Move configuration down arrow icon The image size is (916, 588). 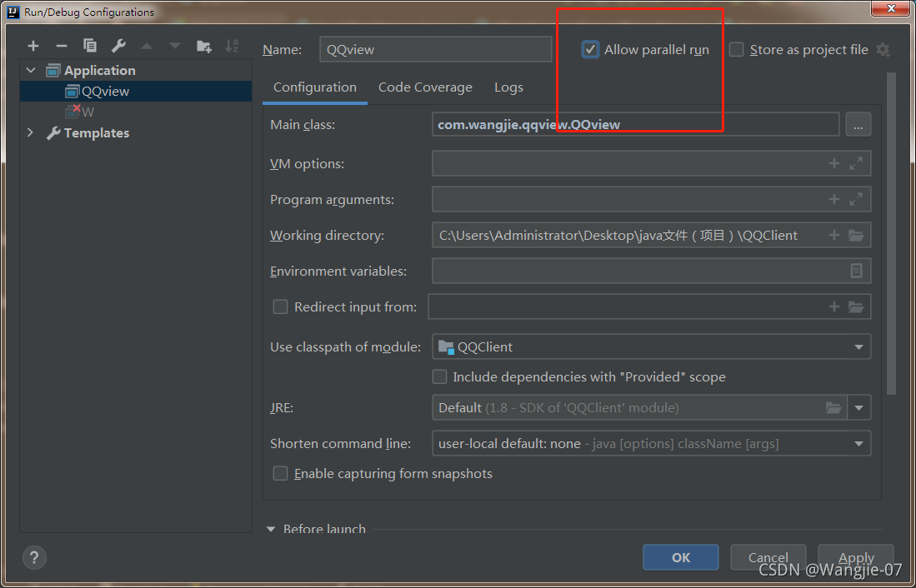175,46
